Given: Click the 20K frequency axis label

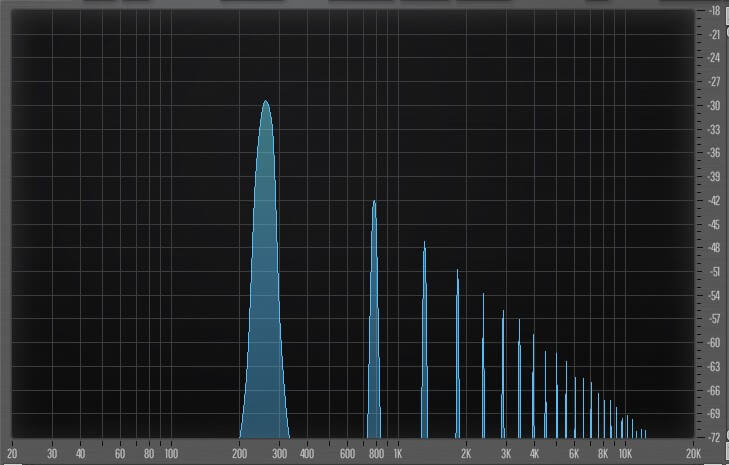Looking at the screenshot, I should pyautogui.click(x=693, y=453).
